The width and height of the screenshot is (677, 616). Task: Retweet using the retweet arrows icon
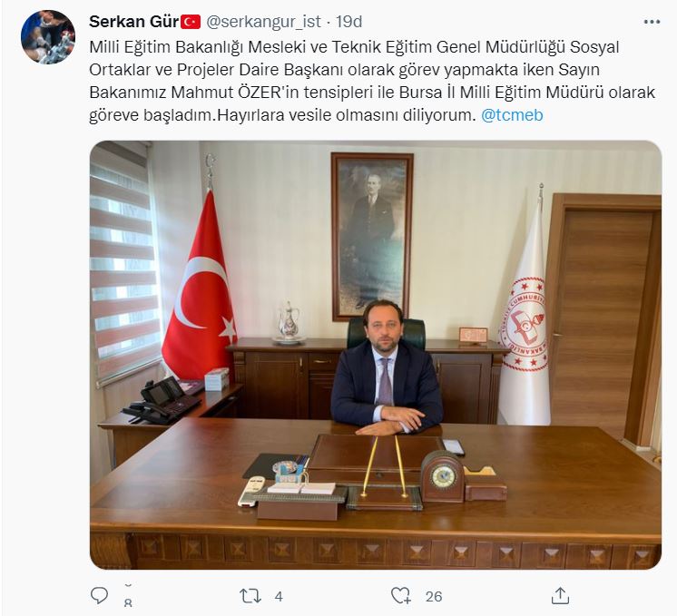[x=250, y=596]
